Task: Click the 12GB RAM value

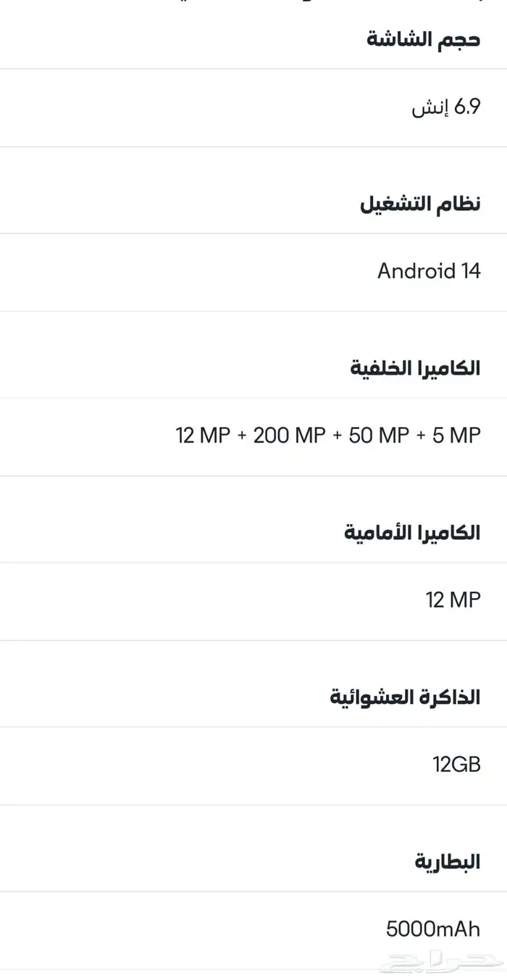Action: pyautogui.click(x=456, y=764)
